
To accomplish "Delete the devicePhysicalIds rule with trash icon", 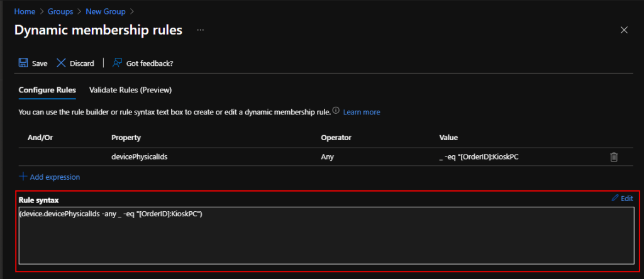I will coord(614,157).
